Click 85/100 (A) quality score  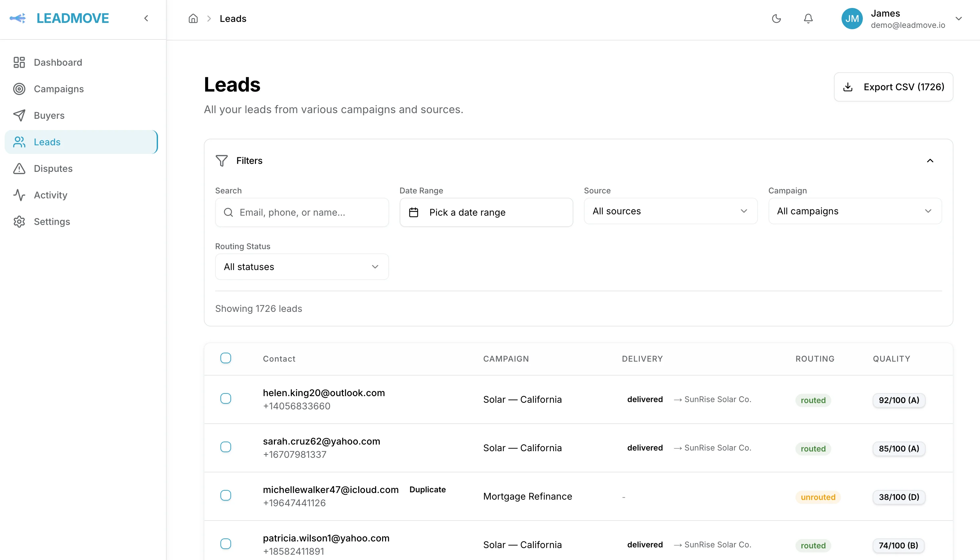tap(899, 449)
